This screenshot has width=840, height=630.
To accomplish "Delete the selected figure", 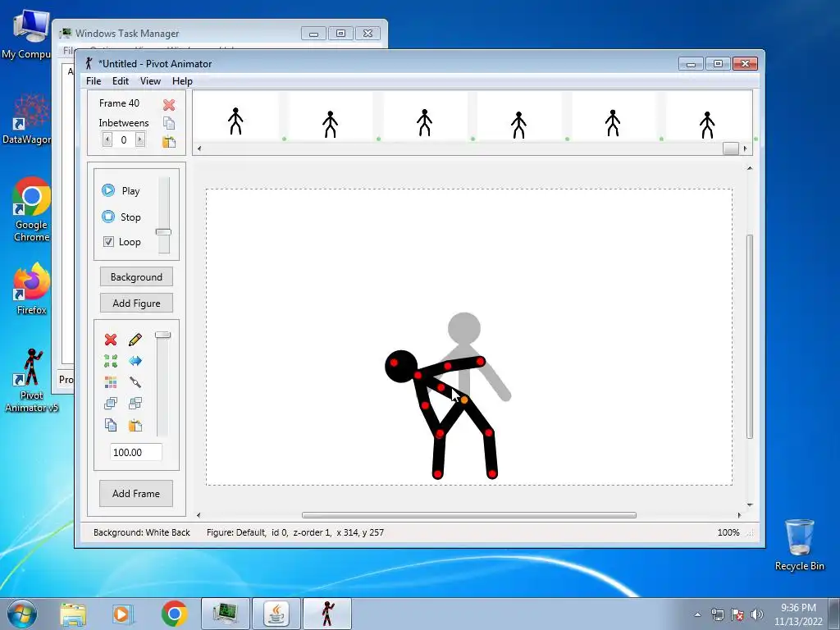I will coord(111,340).
